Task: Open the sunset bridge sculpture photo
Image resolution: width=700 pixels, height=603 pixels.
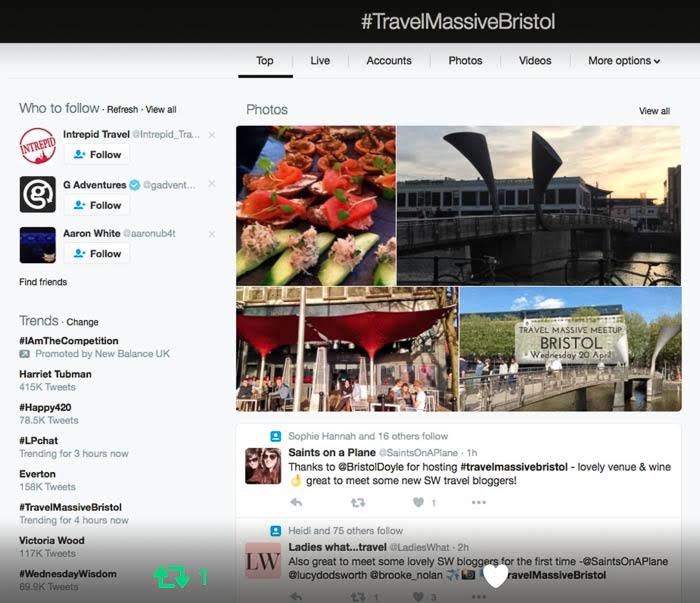Action: click(539, 206)
